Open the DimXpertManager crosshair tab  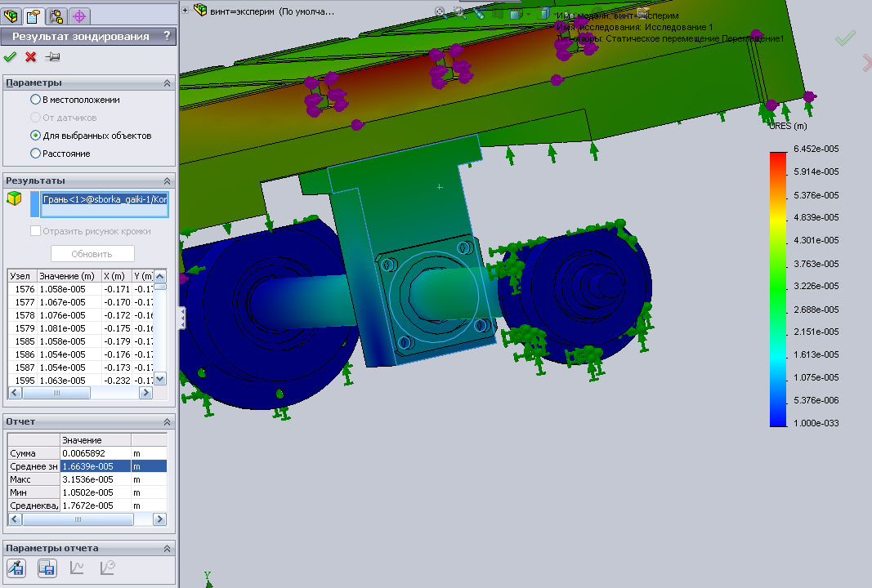tap(79, 16)
